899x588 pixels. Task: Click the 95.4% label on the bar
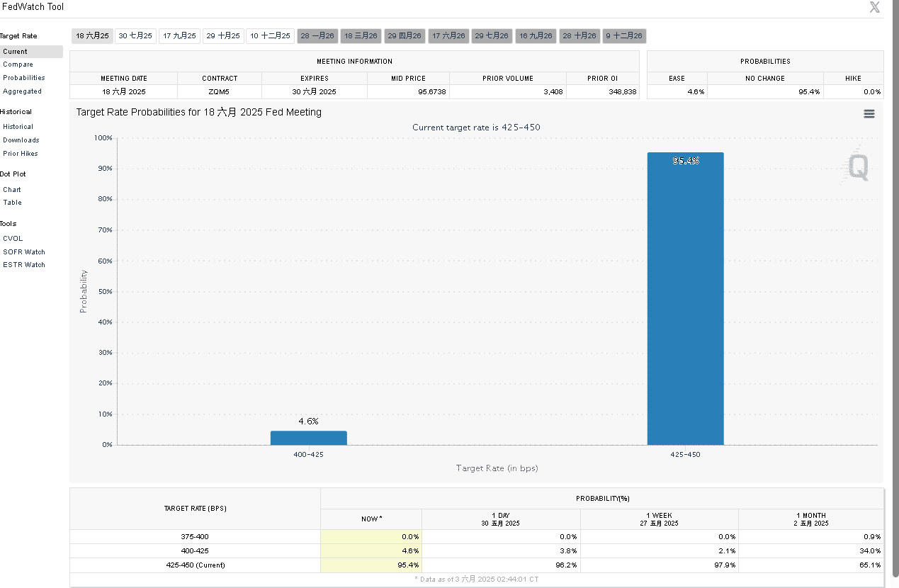click(685, 161)
